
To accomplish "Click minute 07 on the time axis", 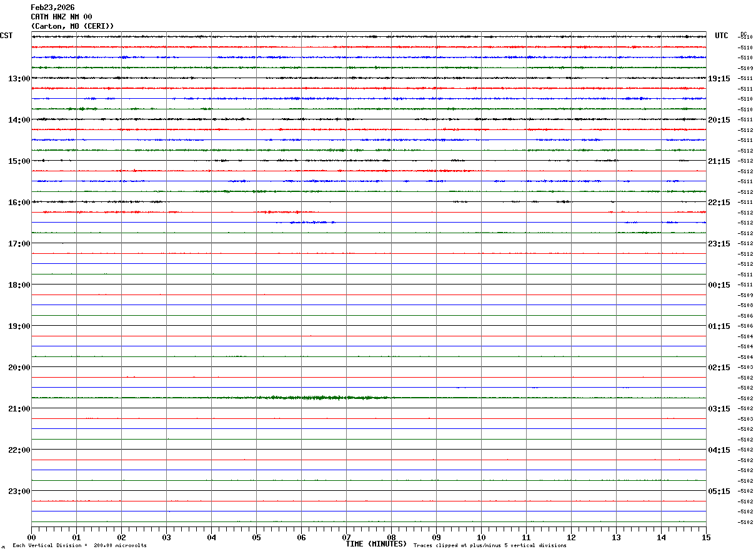I will [x=346, y=537].
